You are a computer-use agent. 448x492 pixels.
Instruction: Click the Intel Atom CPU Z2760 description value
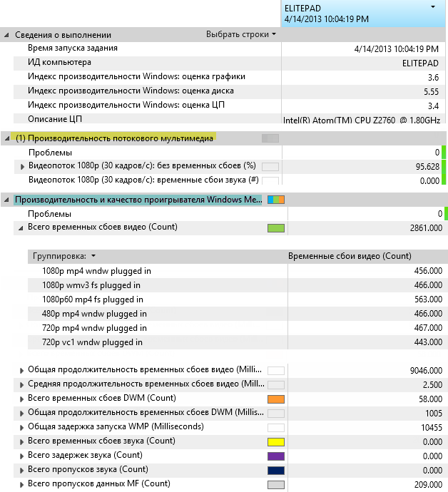[362, 121]
